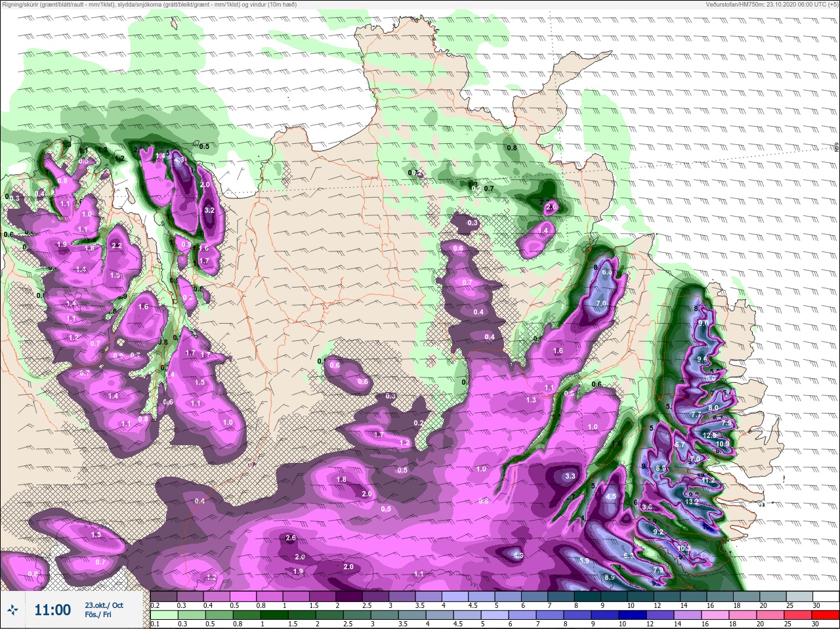Click the pink 16–18 lower legend swatch
840x629 pixels.
pyautogui.click(x=716, y=615)
